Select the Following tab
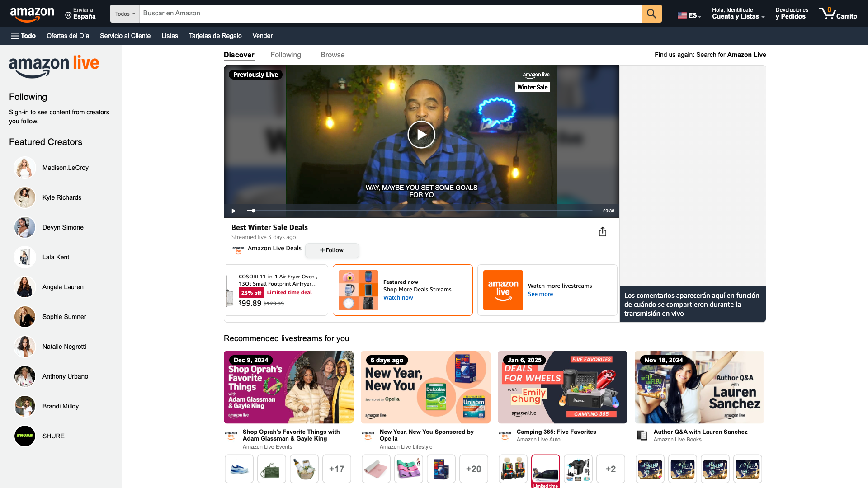 (x=286, y=55)
